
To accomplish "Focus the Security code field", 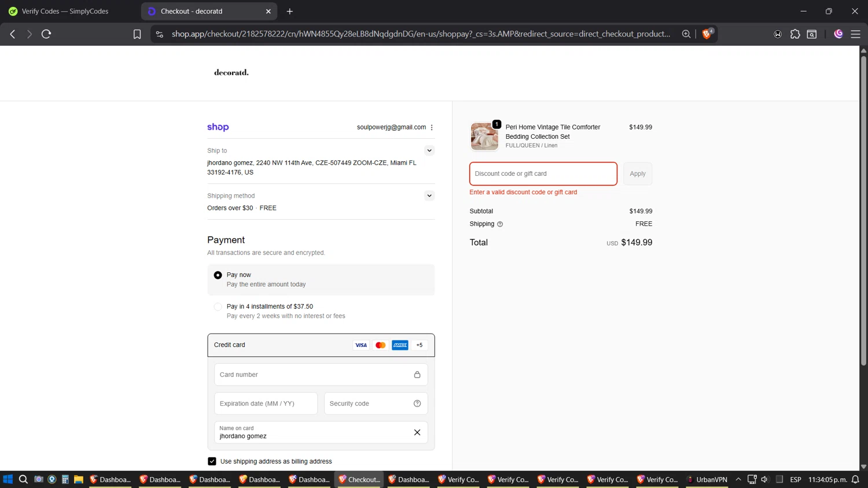I will coord(376,404).
